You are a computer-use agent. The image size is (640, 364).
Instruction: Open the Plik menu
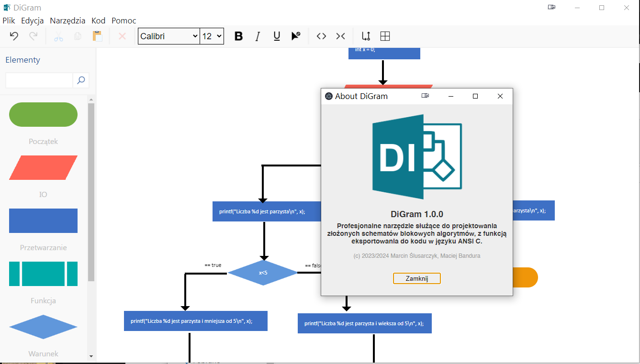pos(9,21)
